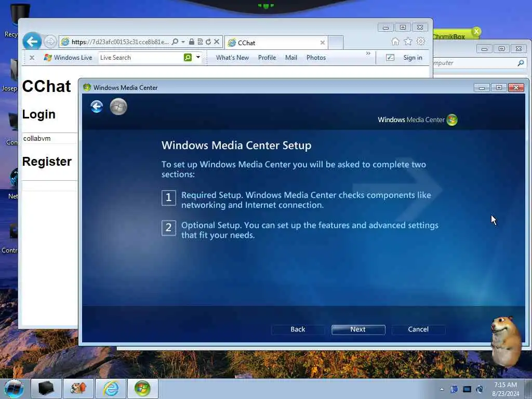The width and height of the screenshot is (532, 399).
Task: Open Profile in Windows Live toolbar
Action: (267, 58)
